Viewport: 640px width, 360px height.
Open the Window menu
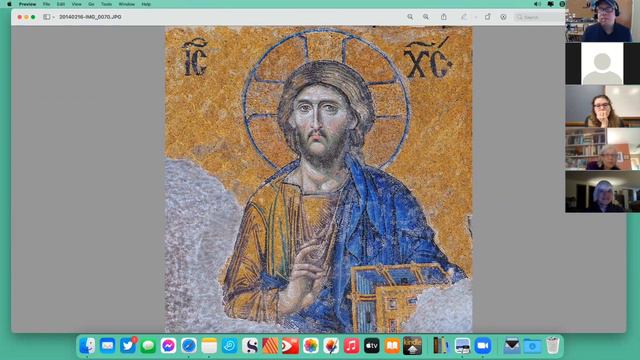click(127, 4)
